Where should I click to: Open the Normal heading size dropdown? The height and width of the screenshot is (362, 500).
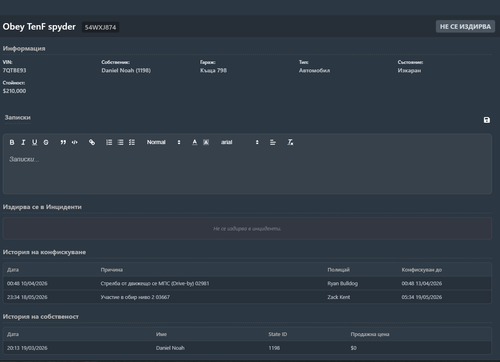click(163, 142)
